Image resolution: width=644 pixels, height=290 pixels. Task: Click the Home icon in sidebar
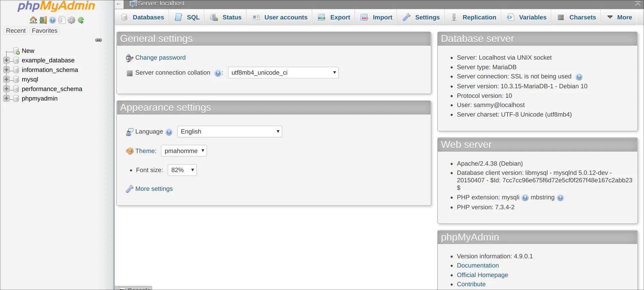tap(33, 20)
